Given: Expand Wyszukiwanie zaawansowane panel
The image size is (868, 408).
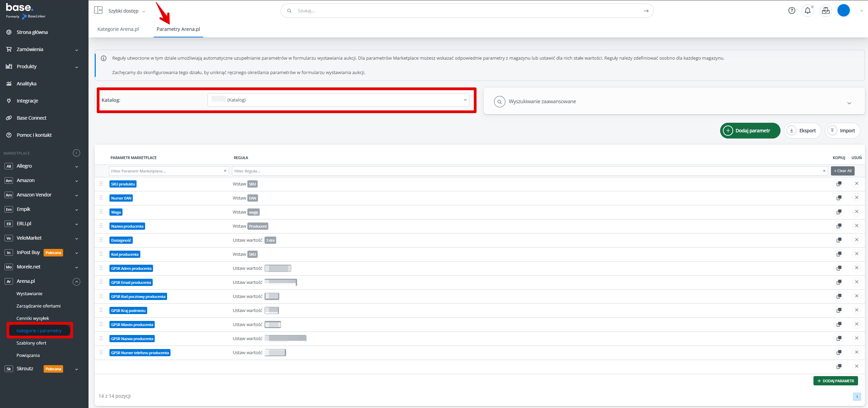Looking at the screenshot, I should (x=849, y=103).
